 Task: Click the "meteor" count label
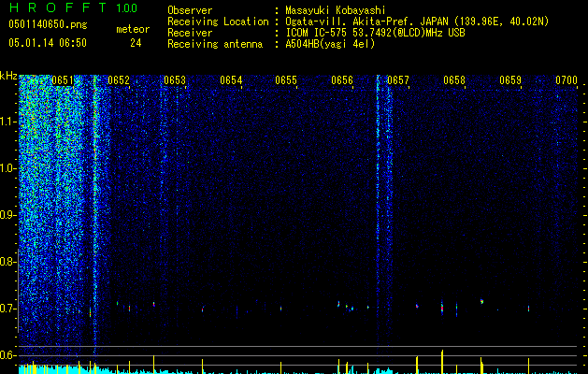click(133, 29)
